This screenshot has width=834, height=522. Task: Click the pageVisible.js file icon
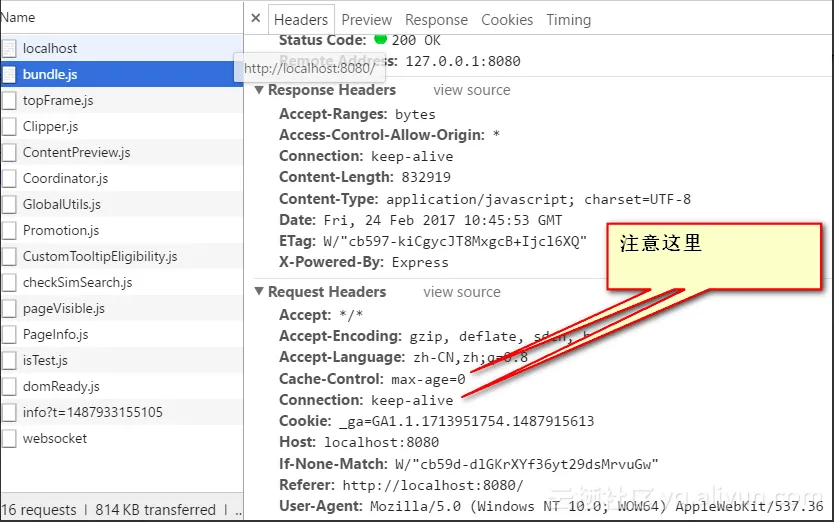click(x=9, y=309)
